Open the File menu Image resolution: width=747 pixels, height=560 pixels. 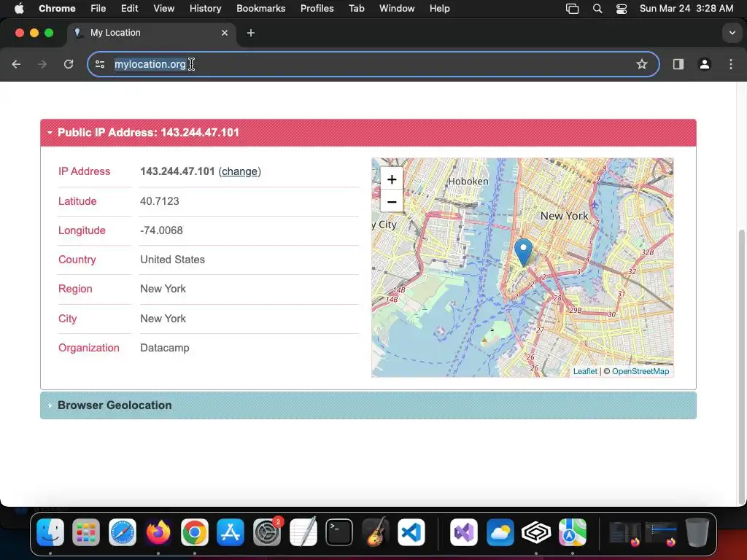tap(98, 8)
